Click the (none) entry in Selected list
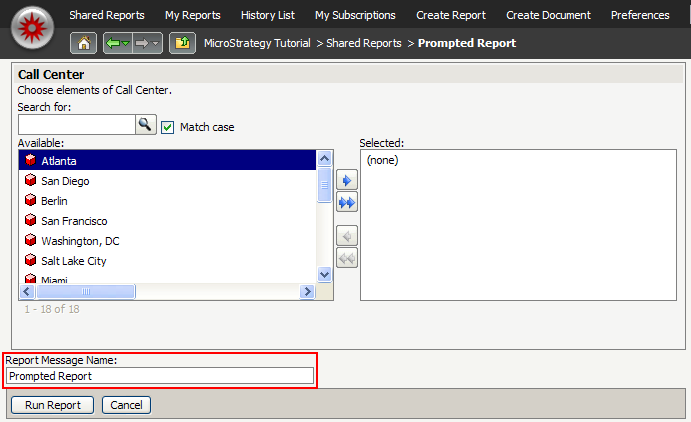 383,160
